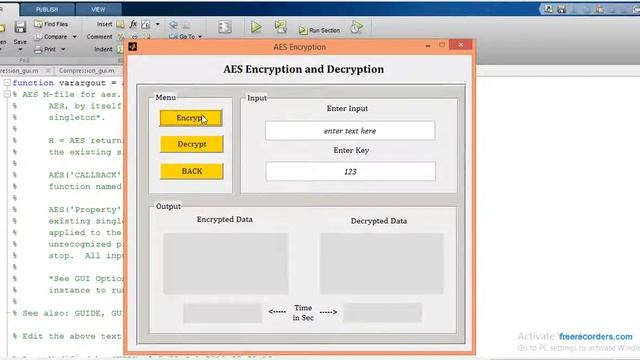
Task: Click the Run and Time icon
Action: [356, 27]
